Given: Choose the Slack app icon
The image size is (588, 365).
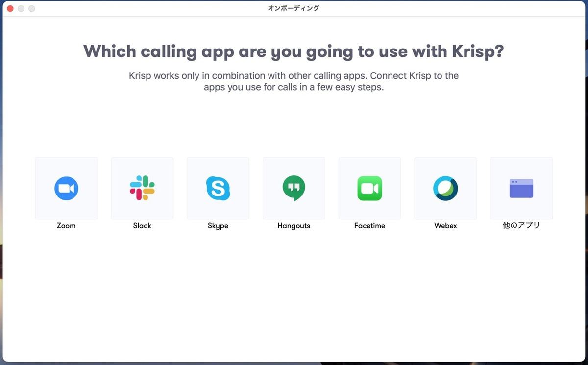Looking at the screenshot, I should [x=142, y=188].
